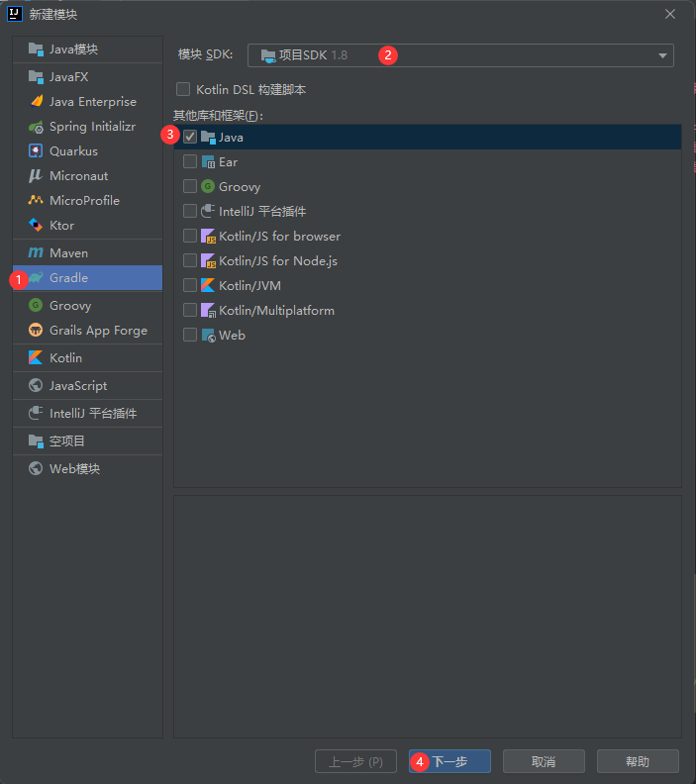The height and width of the screenshot is (784, 696).
Task: Choose the JavaFX module icon
Action: tap(36, 76)
